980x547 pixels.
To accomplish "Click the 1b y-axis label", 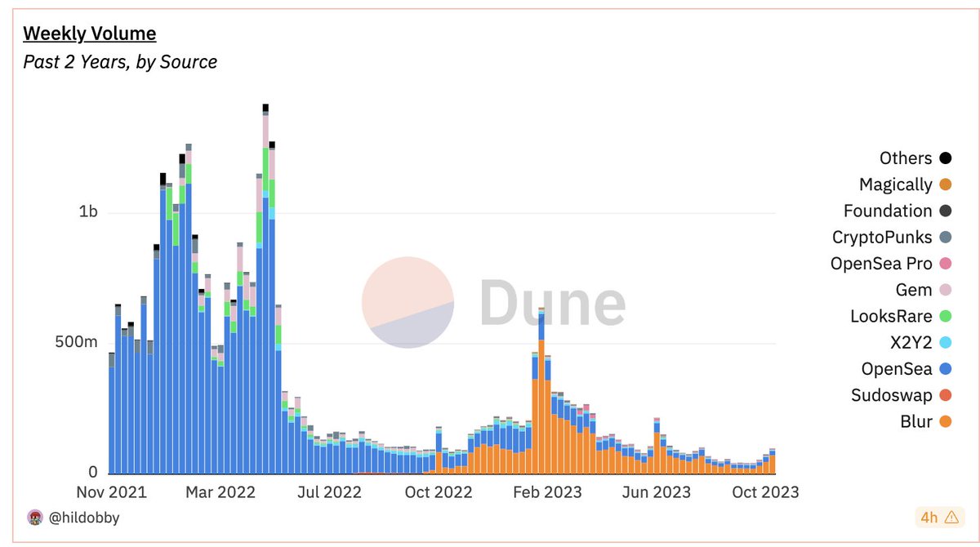I will pos(89,212).
